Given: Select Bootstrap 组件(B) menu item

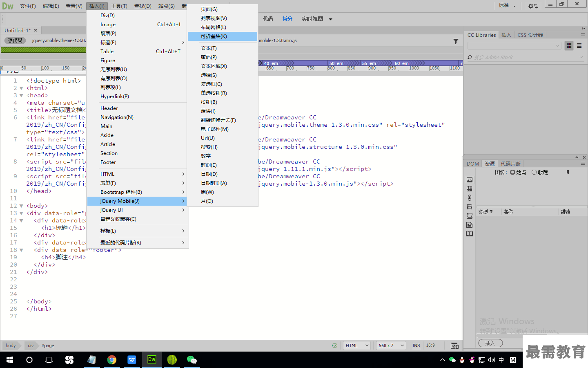Looking at the screenshot, I should 137,192.
